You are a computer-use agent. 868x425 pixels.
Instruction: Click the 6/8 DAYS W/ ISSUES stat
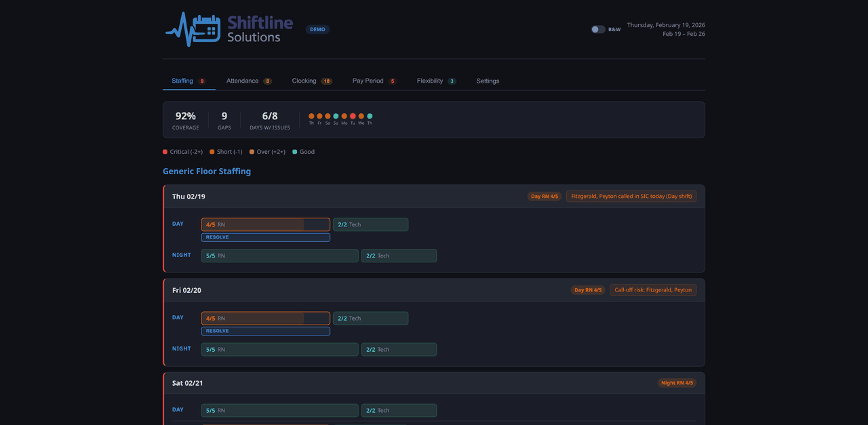coord(270,120)
